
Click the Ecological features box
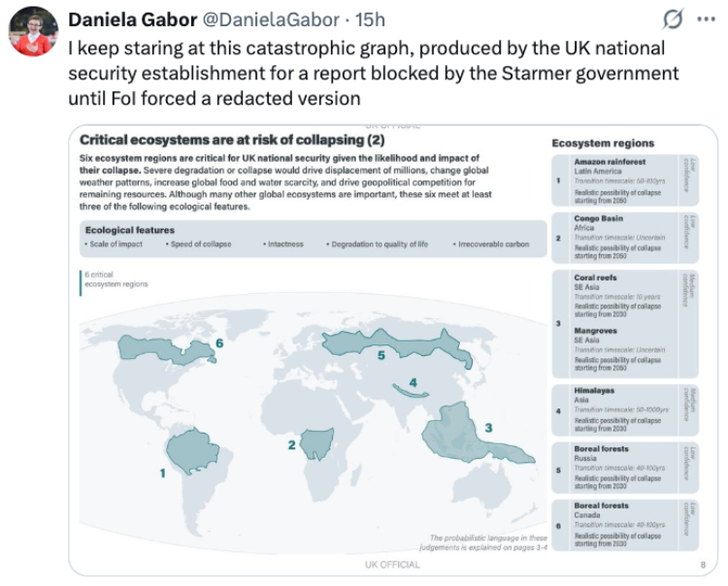pos(313,238)
